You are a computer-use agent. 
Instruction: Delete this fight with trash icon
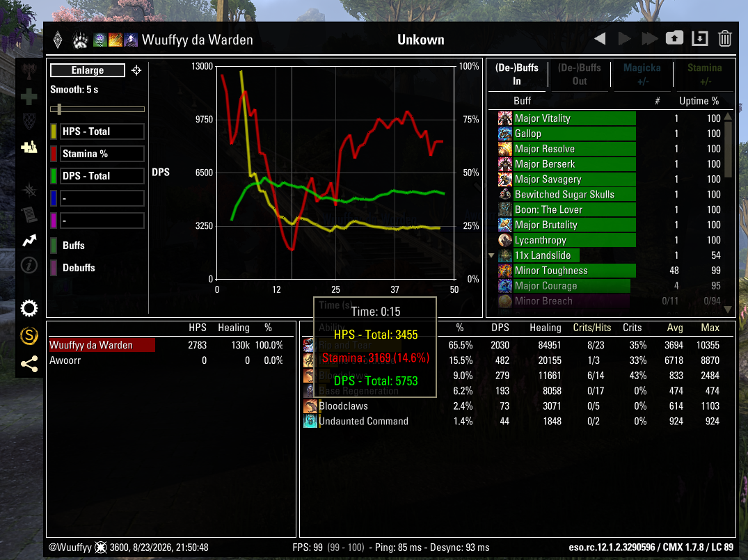pyautogui.click(x=724, y=38)
